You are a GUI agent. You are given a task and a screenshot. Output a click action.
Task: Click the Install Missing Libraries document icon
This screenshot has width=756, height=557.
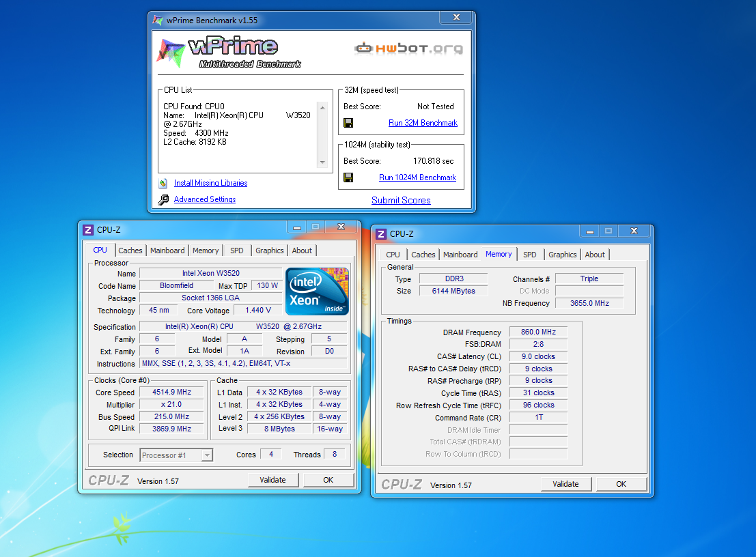pos(163,183)
